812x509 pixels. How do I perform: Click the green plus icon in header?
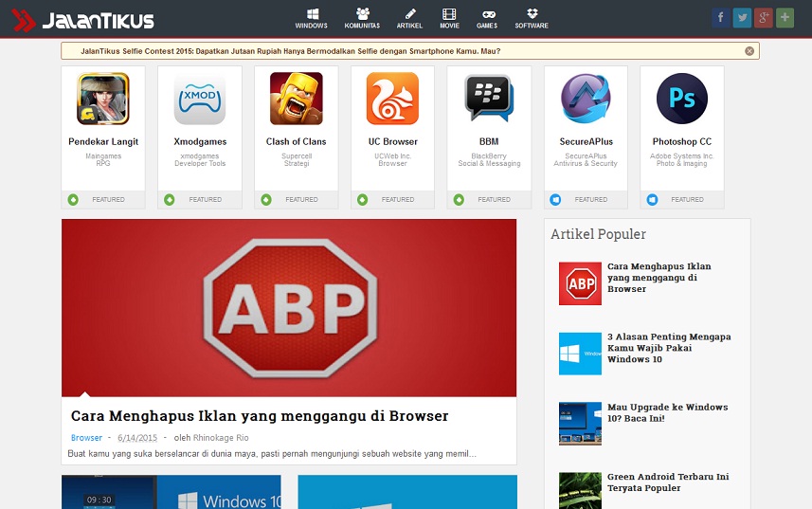pos(785,18)
